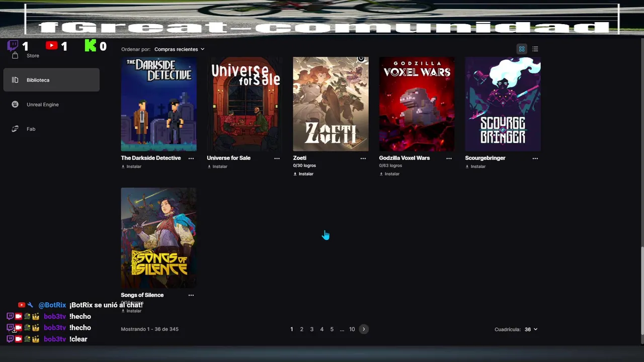
Task: Click Songs of Silence title
Action: (142, 295)
